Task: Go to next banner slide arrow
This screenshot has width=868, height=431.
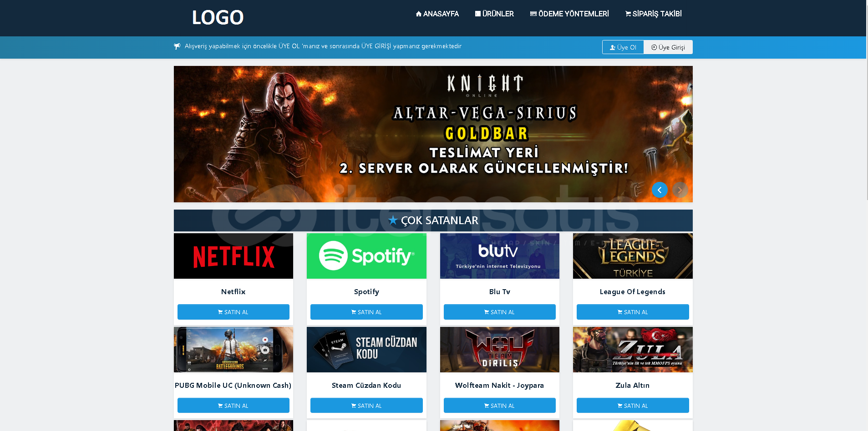Action: coord(680,190)
